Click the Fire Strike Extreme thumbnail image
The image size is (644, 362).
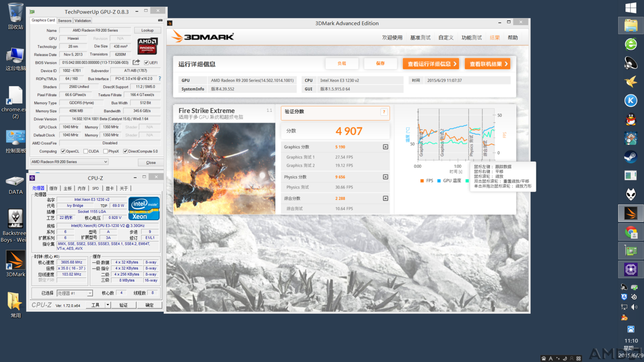coord(225,168)
